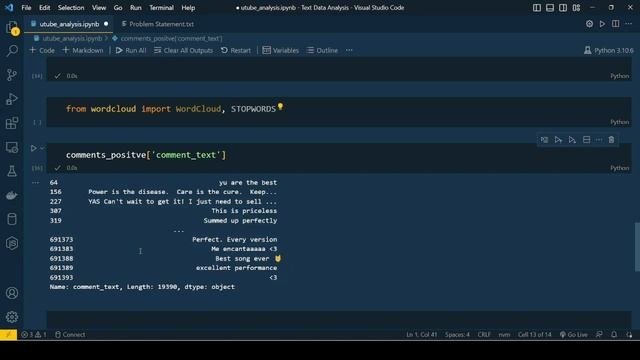The height and width of the screenshot is (360, 640).
Task: Change language Python label of wordcloud import cell
Action: coord(620,122)
